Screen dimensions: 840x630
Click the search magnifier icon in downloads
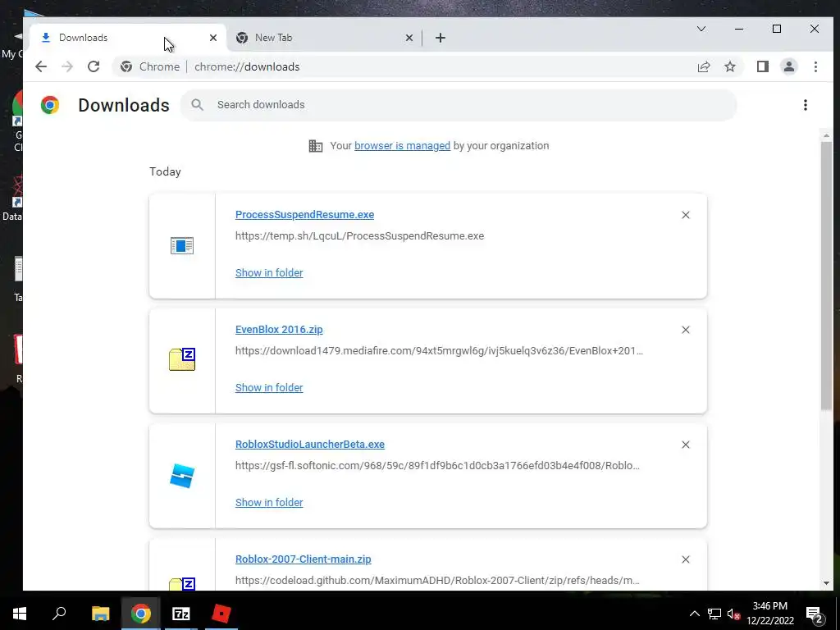[x=197, y=104]
